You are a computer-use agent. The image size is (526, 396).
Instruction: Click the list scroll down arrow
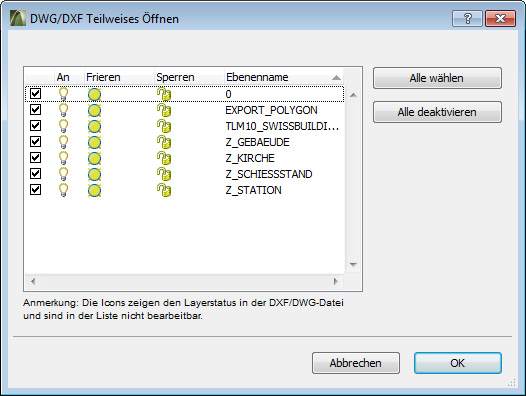[x=353, y=264]
